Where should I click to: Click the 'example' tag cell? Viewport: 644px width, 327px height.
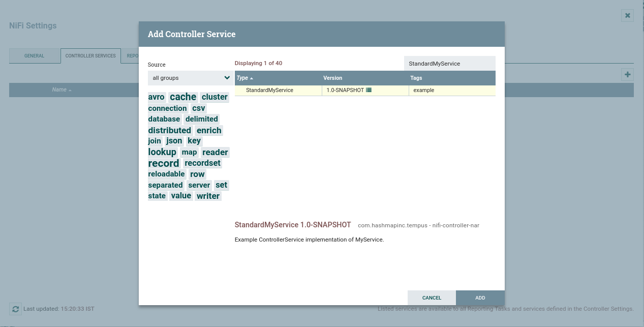click(x=452, y=90)
